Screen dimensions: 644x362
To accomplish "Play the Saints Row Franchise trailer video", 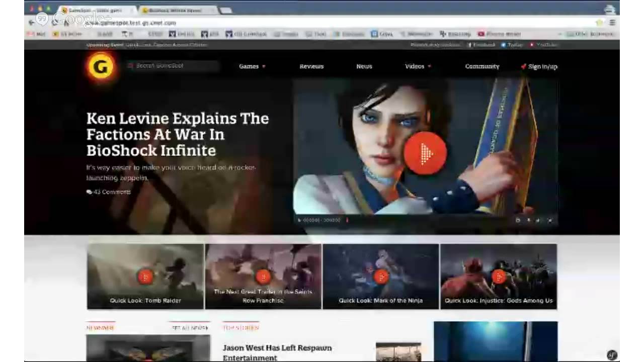I will 263,276.
